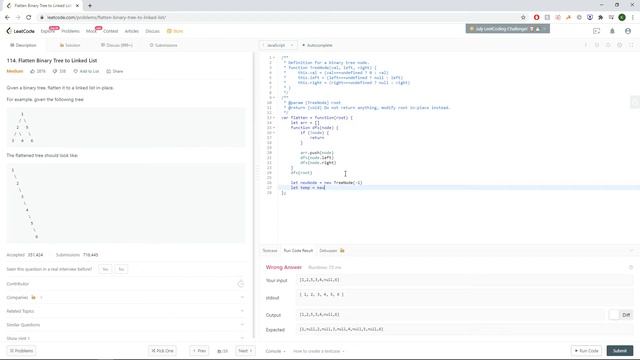Image resolution: width=640 pixels, height=360 pixels.
Task: Open a new browser tab
Action: (90, 6)
